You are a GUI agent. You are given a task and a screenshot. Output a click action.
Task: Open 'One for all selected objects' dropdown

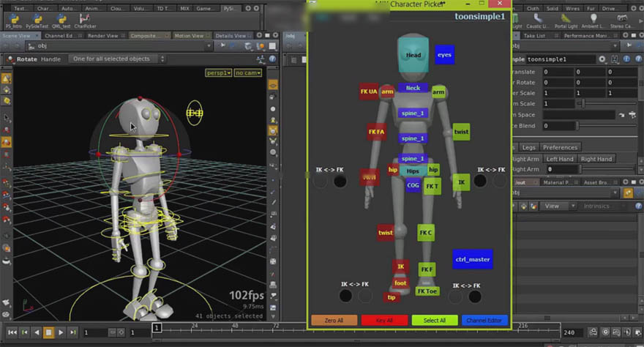coord(116,59)
